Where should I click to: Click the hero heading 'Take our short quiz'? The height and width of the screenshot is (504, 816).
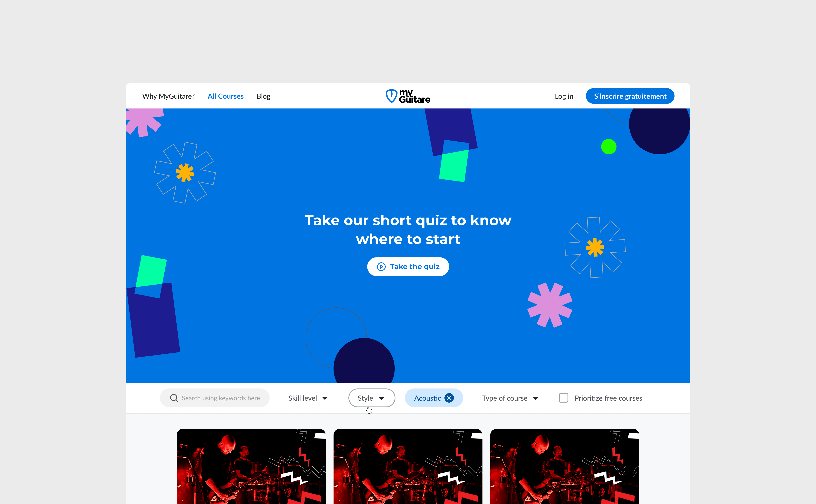[x=408, y=230]
